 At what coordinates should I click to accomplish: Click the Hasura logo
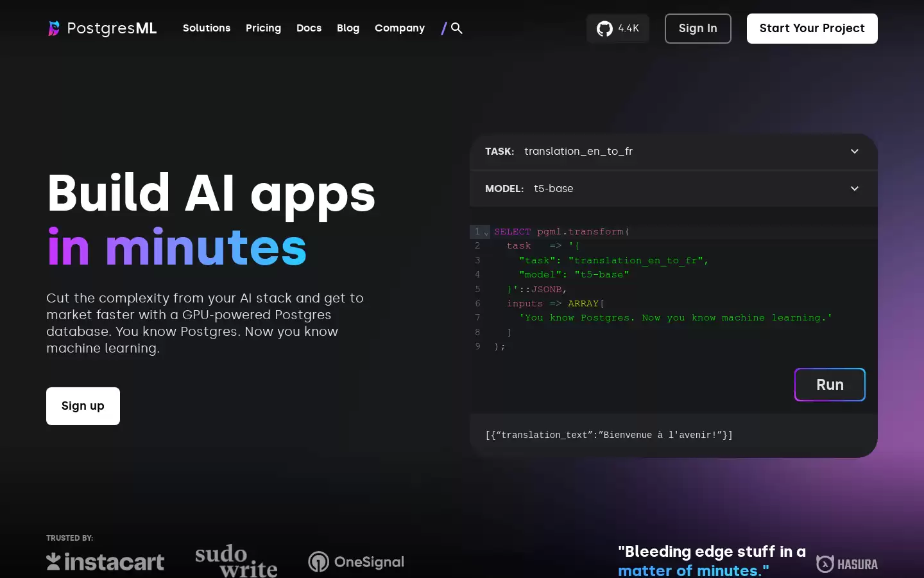click(847, 564)
